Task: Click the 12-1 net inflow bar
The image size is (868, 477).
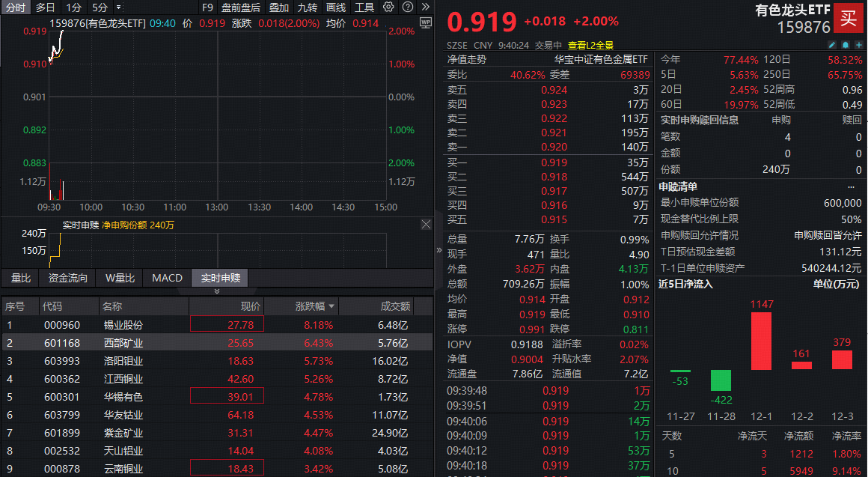Action: (761, 341)
